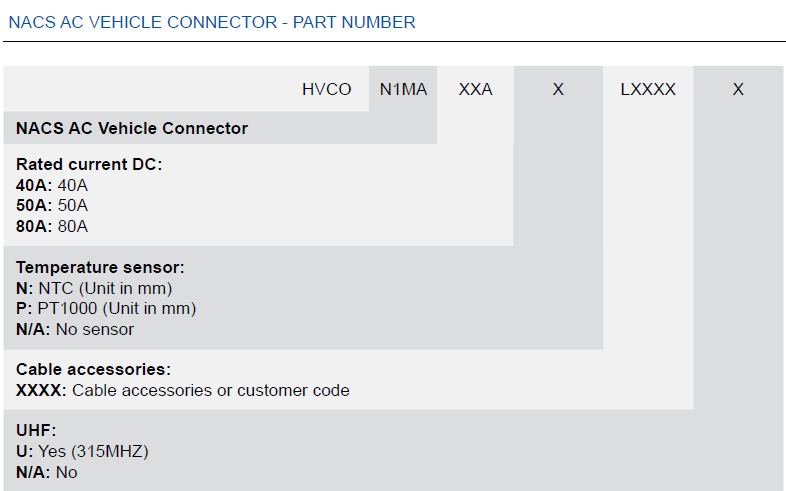Click the LXXXX cable accessories code

click(x=648, y=89)
